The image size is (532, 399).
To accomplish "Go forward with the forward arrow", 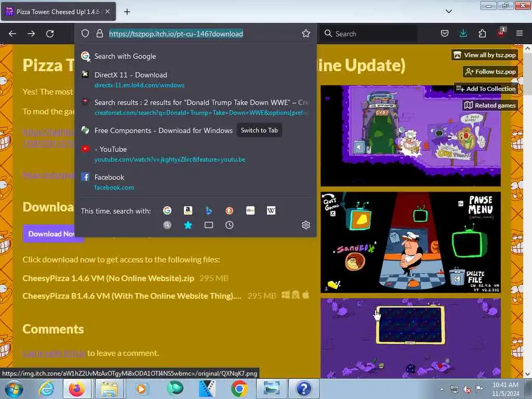I will click(x=31, y=34).
